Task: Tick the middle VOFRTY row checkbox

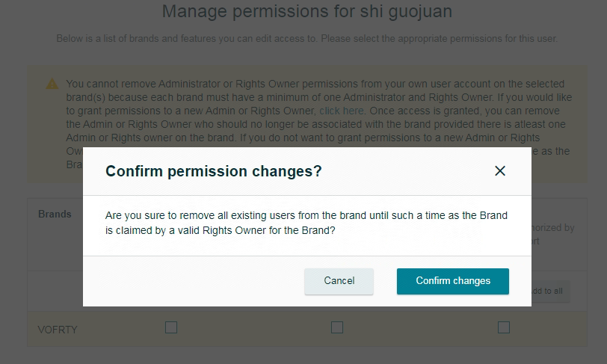Action: (337, 327)
